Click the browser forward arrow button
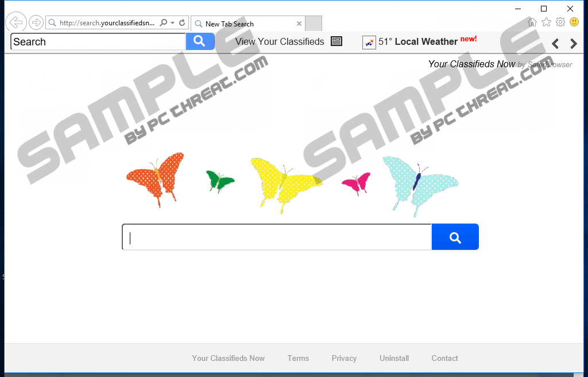 pyautogui.click(x=36, y=22)
